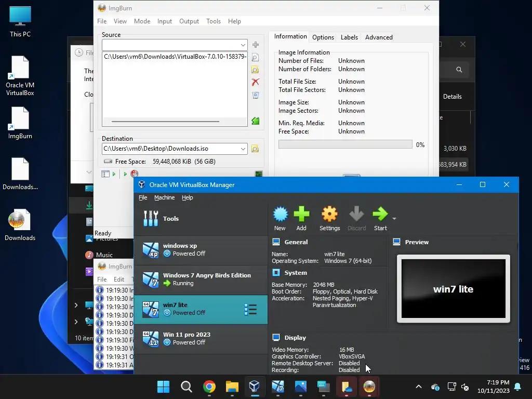This screenshot has width=532, height=399.
Task: Expand the ImgBurn Destination dropdown
Action: pyautogui.click(x=243, y=149)
